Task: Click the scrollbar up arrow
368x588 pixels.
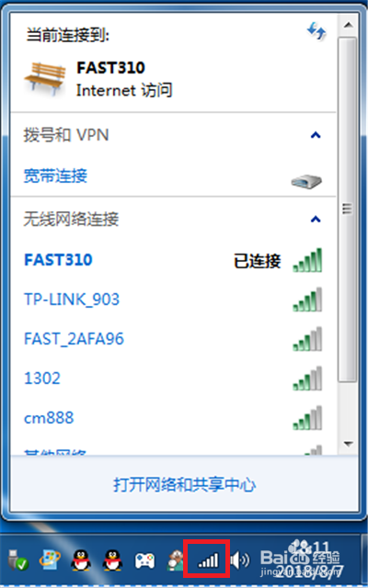Action: 348,25
